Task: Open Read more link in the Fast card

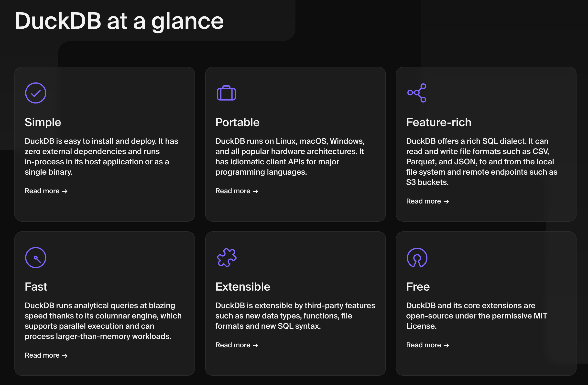Action: click(43, 355)
